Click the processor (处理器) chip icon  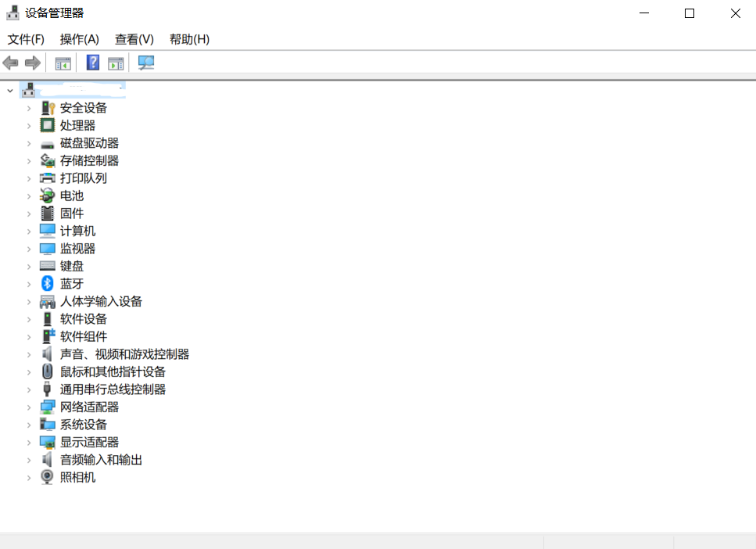click(x=48, y=125)
